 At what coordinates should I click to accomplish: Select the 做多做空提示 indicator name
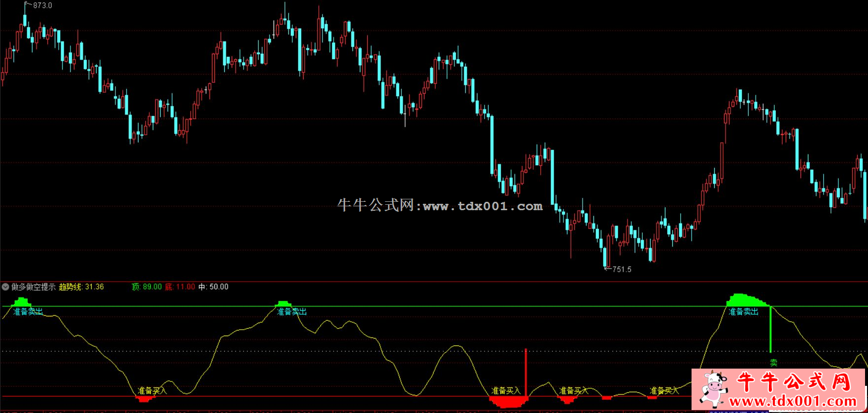point(33,287)
